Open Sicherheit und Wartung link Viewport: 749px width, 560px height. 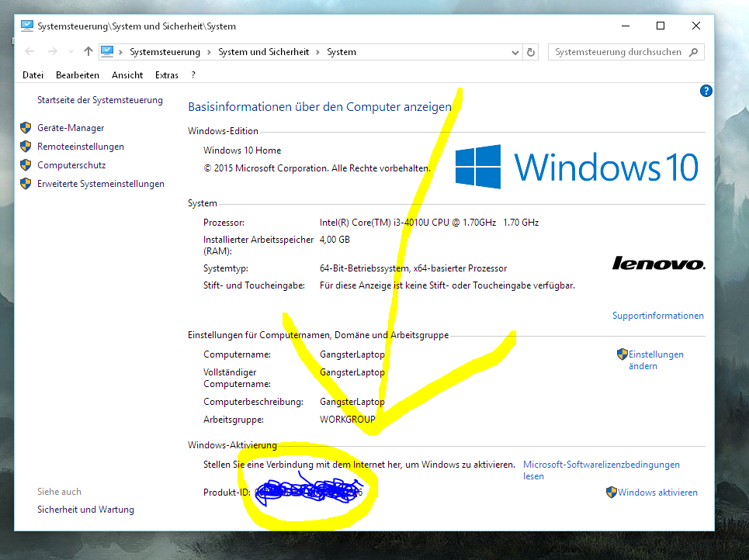(85, 510)
